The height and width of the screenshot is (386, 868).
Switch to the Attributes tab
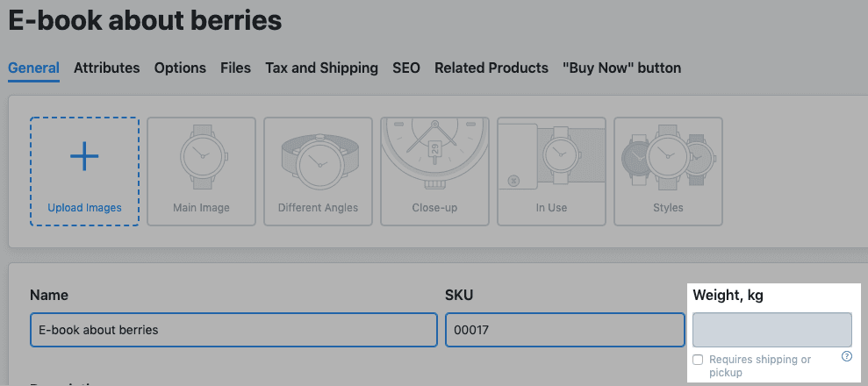click(x=106, y=68)
